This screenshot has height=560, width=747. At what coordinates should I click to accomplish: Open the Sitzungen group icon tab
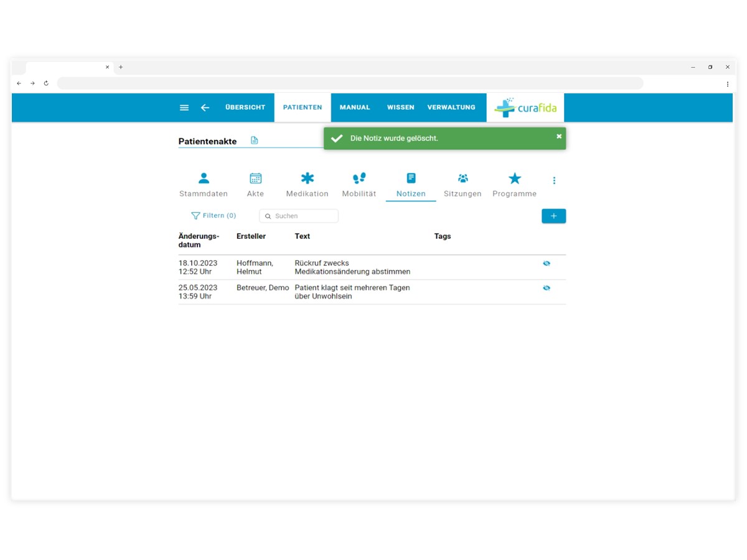click(x=463, y=185)
